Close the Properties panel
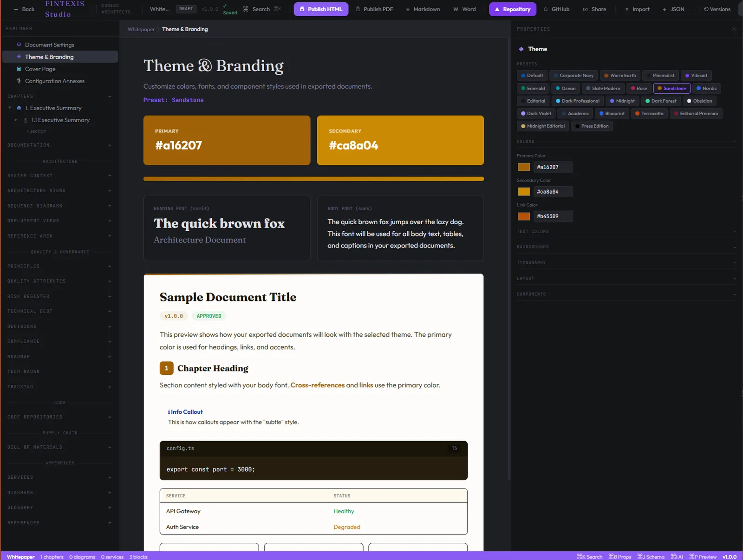 click(734, 29)
